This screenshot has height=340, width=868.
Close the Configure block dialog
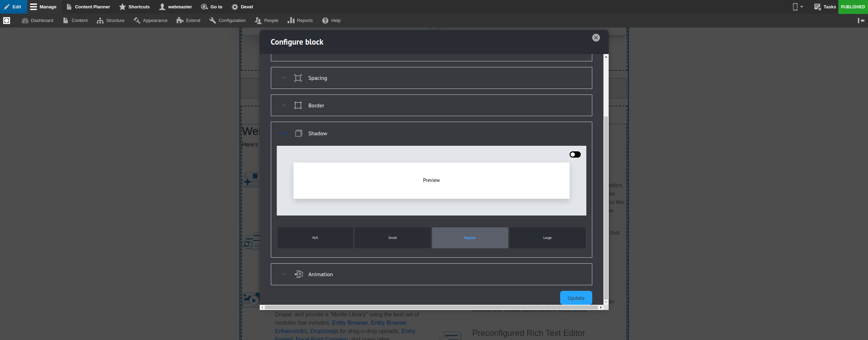(596, 38)
